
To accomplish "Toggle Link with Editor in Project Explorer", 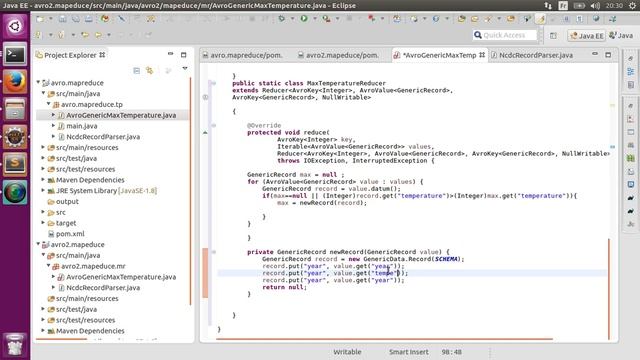I will coord(149,70).
